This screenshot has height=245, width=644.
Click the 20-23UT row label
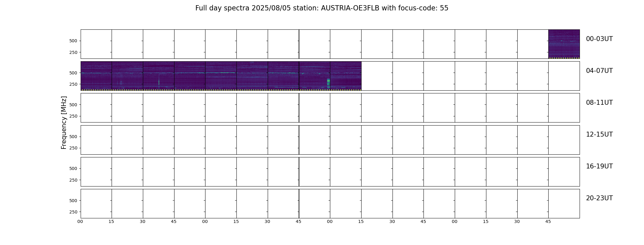pos(599,198)
